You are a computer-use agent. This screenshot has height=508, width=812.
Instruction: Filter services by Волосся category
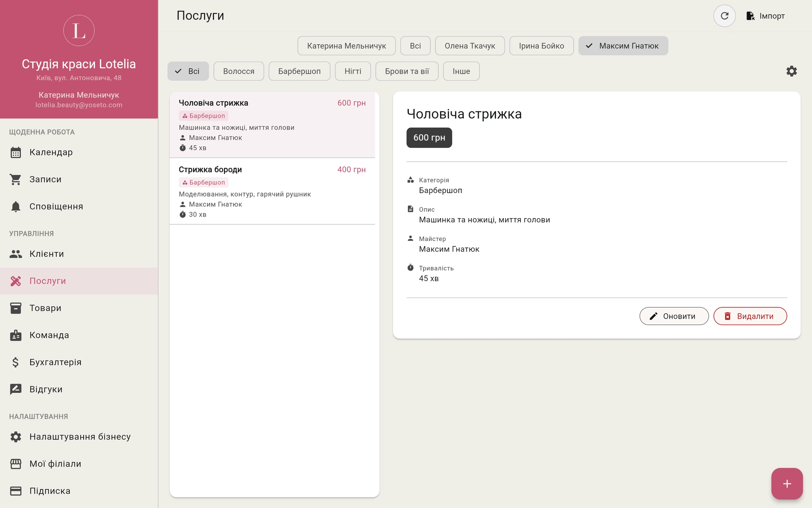click(x=239, y=71)
